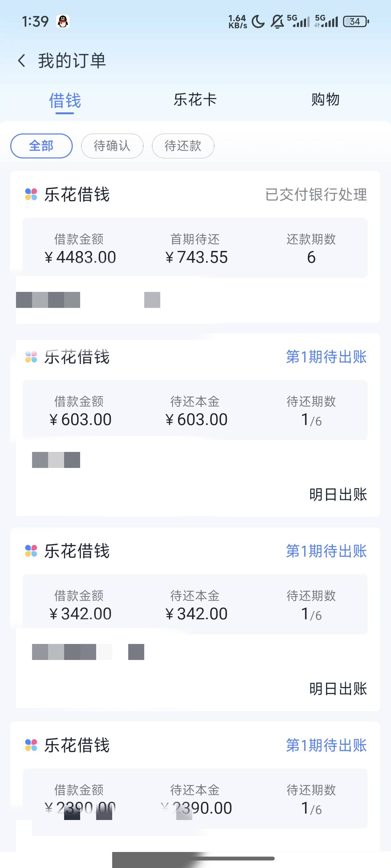Tap the 乐花借钱 logo on the 342.00 order
This screenshot has width=391, height=868.
tap(31, 551)
